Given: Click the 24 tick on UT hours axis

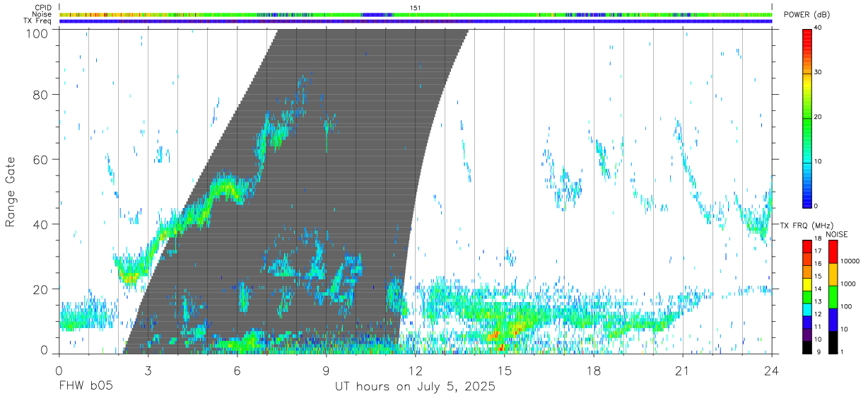Looking at the screenshot, I should click(771, 369).
